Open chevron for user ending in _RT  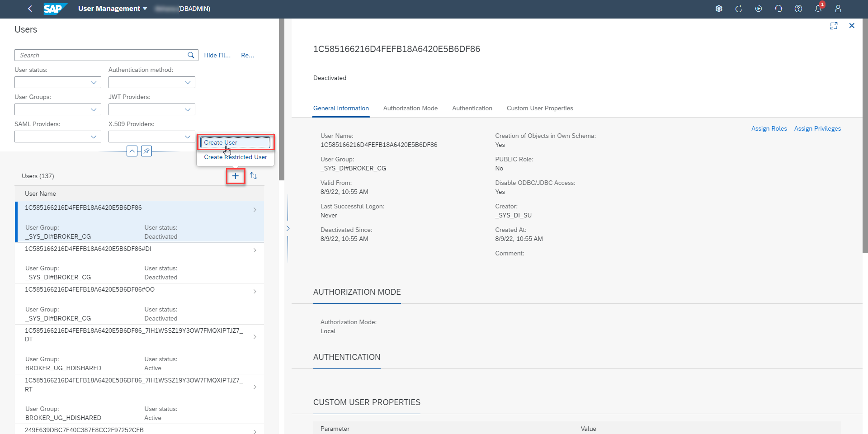point(255,387)
